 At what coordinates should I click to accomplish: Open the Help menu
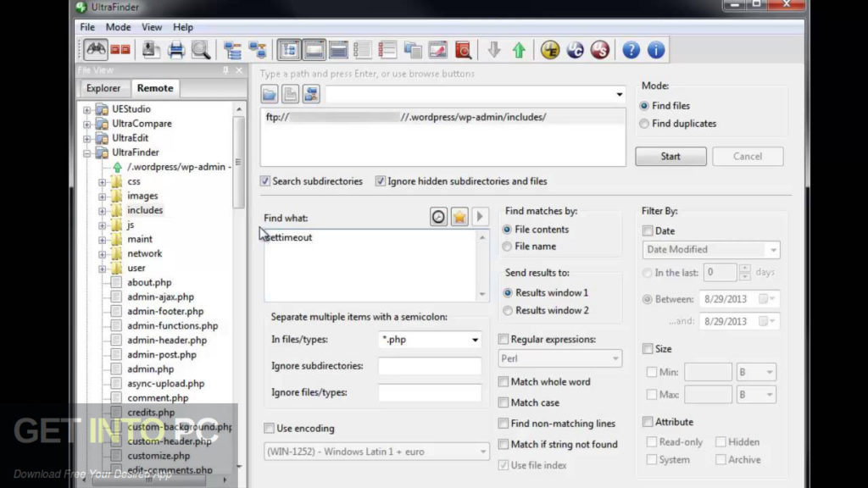183,27
